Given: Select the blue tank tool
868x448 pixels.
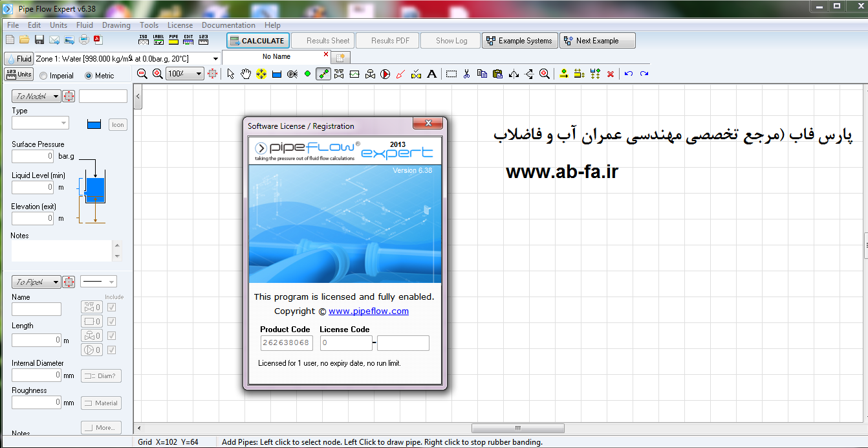Looking at the screenshot, I should tap(277, 74).
